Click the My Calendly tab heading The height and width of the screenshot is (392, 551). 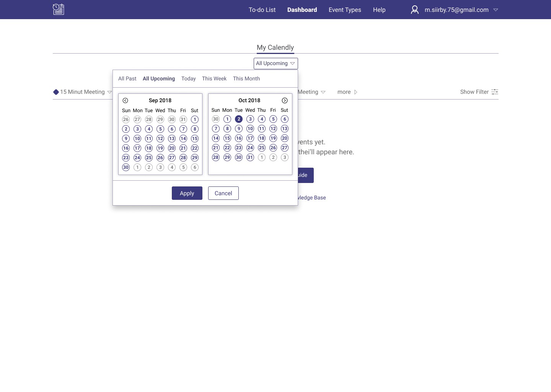point(275,47)
